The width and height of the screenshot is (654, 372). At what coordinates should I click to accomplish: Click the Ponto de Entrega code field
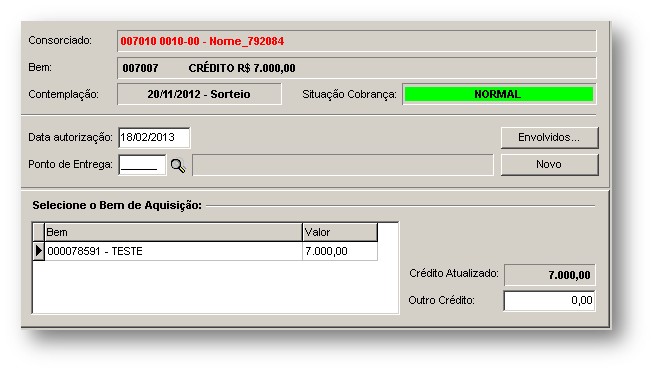(142, 165)
